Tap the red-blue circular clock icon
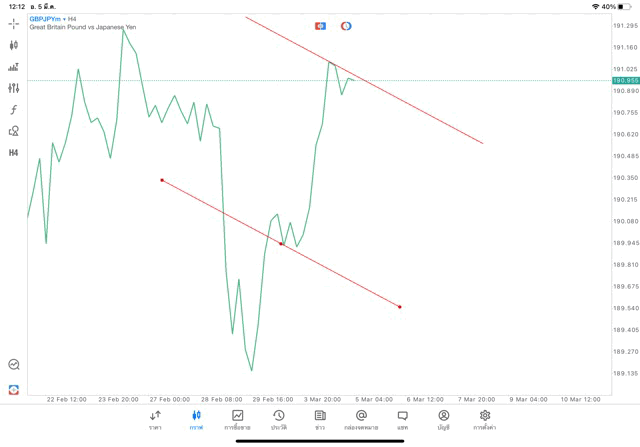This screenshot has height=447, width=640. coord(346,26)
